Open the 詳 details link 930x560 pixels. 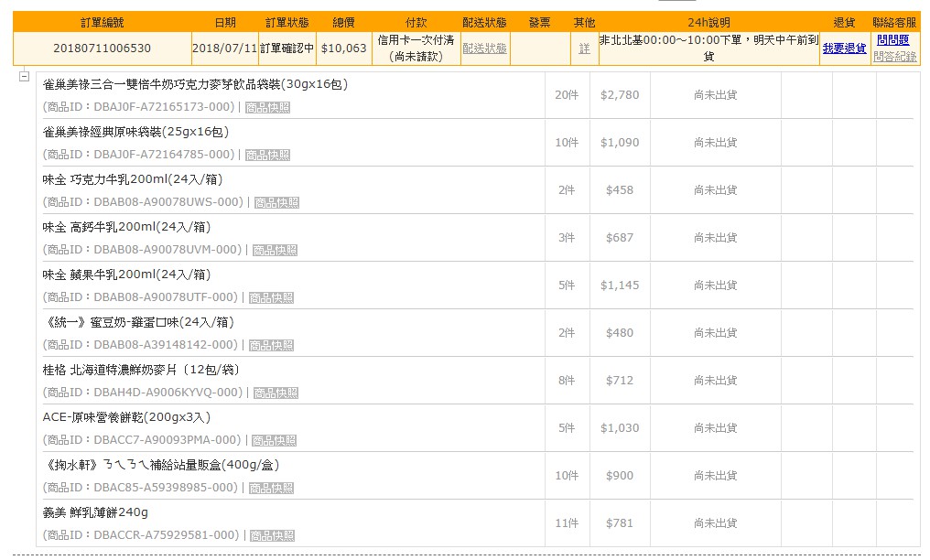pyautogui.click(x=584, y=48)
